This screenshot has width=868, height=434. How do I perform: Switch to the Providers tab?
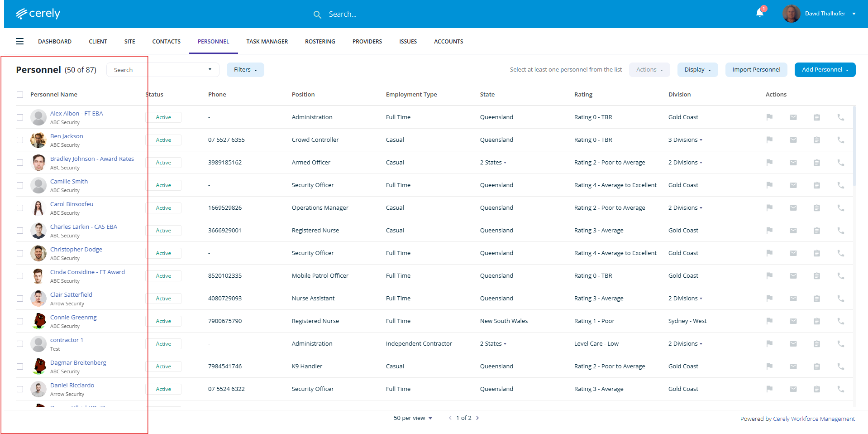click(x=367, y=42)
